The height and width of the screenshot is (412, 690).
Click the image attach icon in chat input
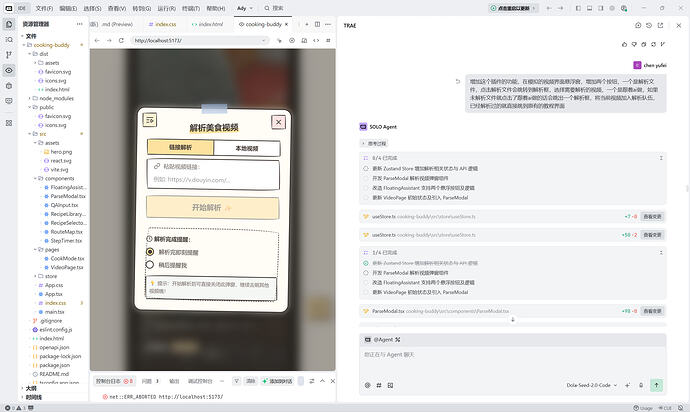(x=390, y=385)
